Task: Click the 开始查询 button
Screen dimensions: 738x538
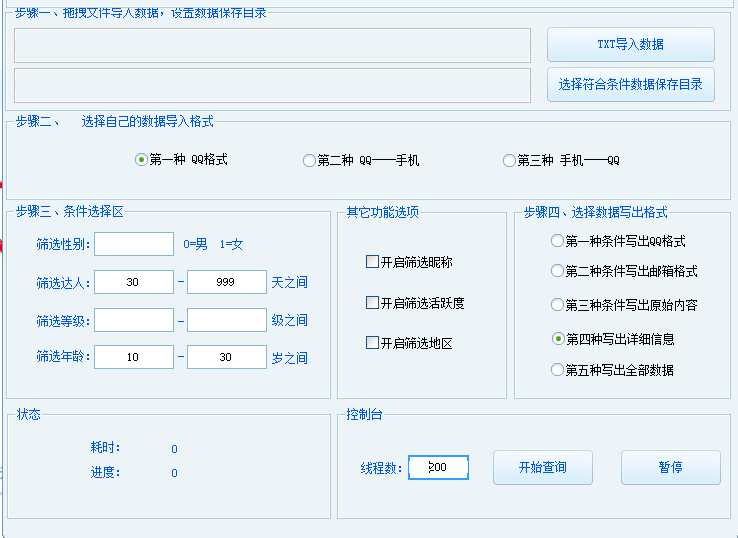Action: 543,467
